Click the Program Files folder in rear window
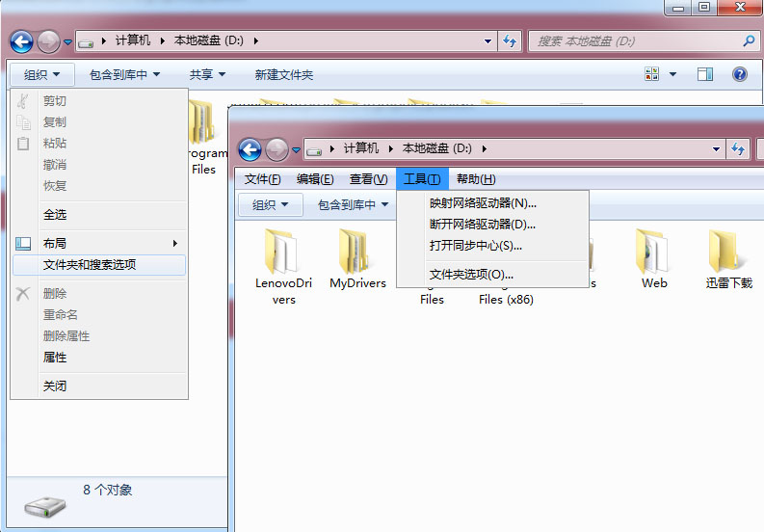The image size is (764, 532). pyautogui.click(x=204, y=138)
